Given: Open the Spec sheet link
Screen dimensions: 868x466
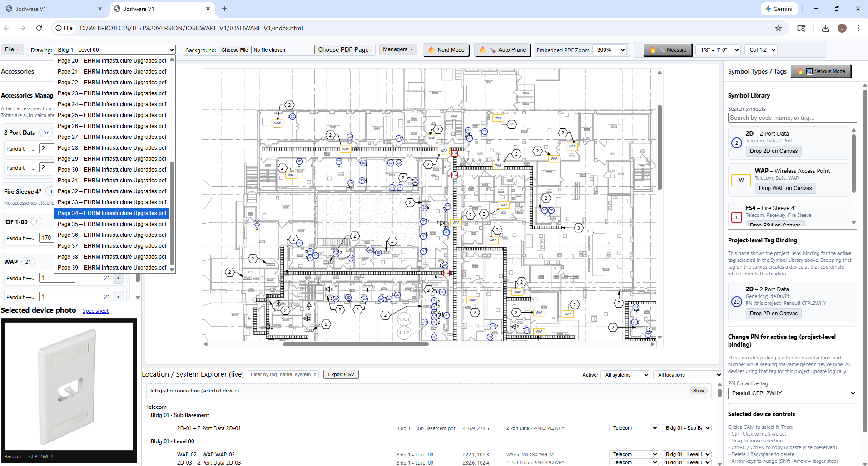Looking at the screenshot, I should tap(95, 310).
